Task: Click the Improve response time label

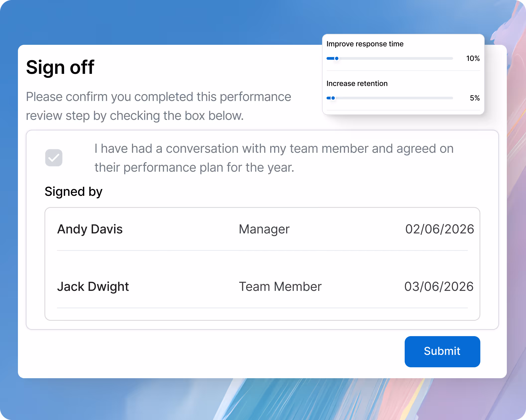Action: point(365,44)
